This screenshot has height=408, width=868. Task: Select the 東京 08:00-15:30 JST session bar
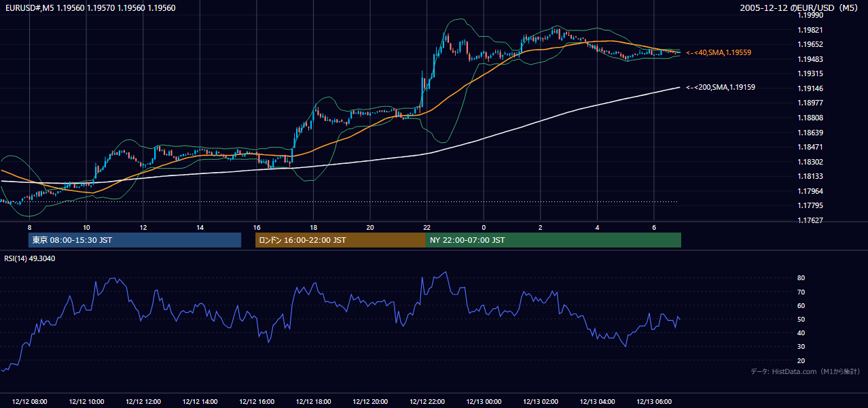(134, 240)
